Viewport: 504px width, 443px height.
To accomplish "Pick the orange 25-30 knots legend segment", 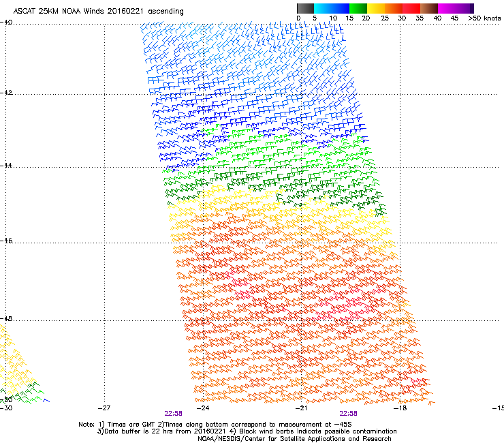I will (394, 8).
